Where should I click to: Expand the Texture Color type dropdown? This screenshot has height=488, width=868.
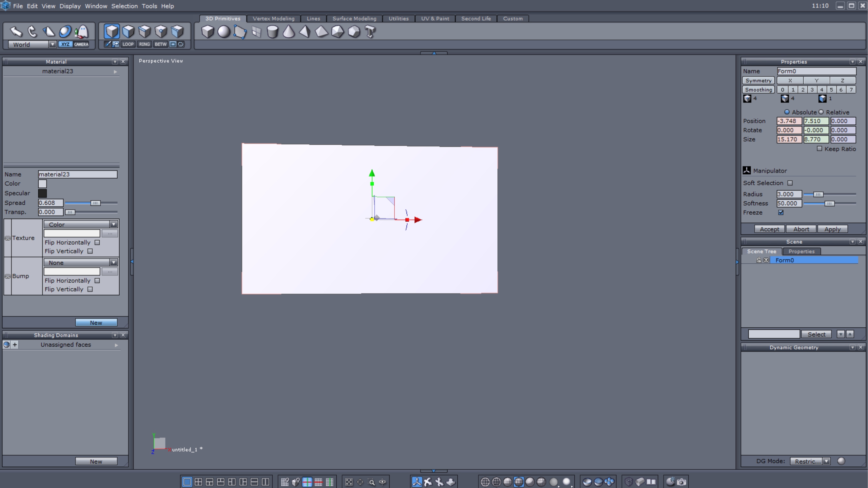click(113, 224)
